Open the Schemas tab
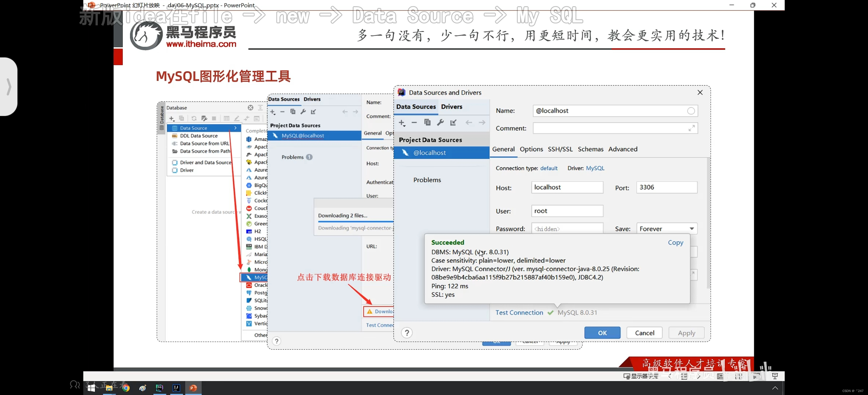Screen dimensions: 868x395 [590, 149]
